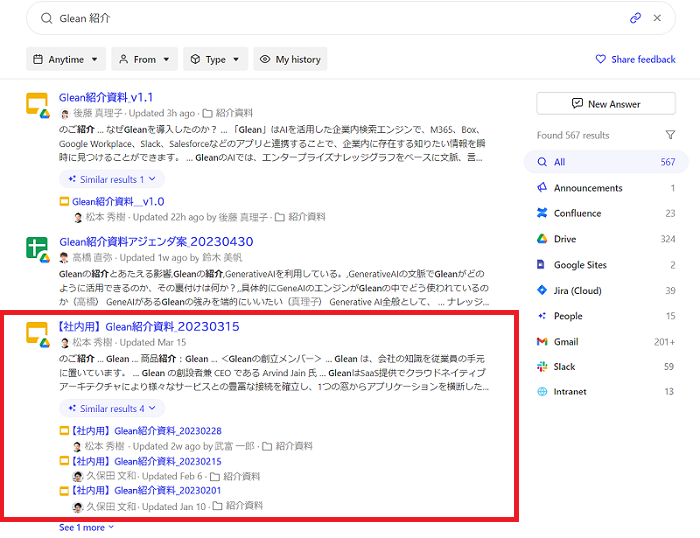Clear the search with the X icon

[657, 18]
